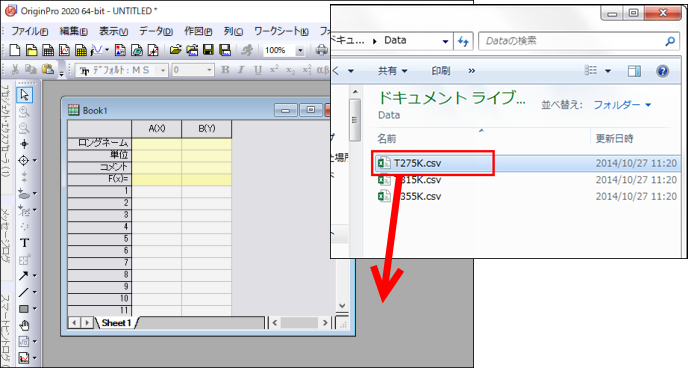This screenshot has width=688, height=368.
Task: Click the New Project icon
Action: pos(15,50)
